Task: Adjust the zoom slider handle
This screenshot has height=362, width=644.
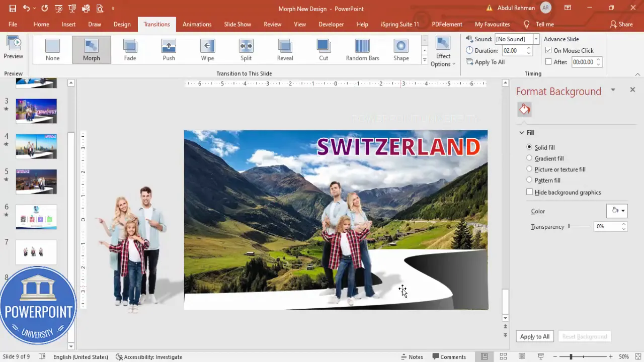Action: 571,356
